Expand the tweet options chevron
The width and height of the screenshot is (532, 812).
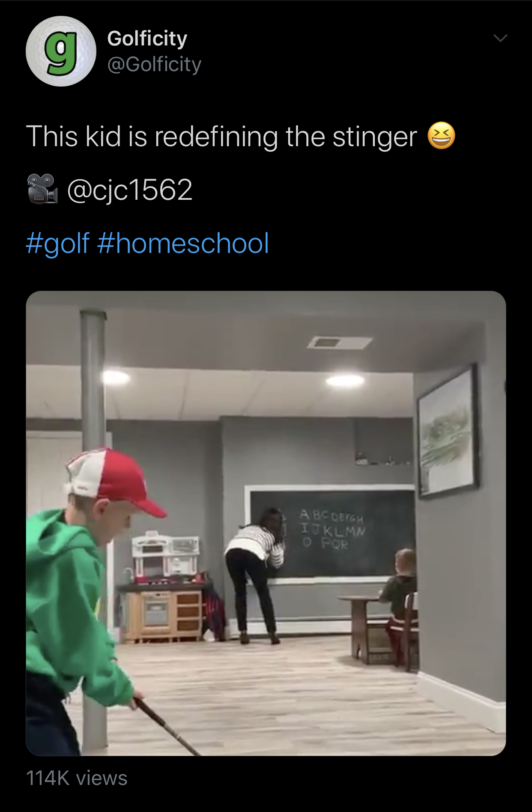tap(500, 38)
